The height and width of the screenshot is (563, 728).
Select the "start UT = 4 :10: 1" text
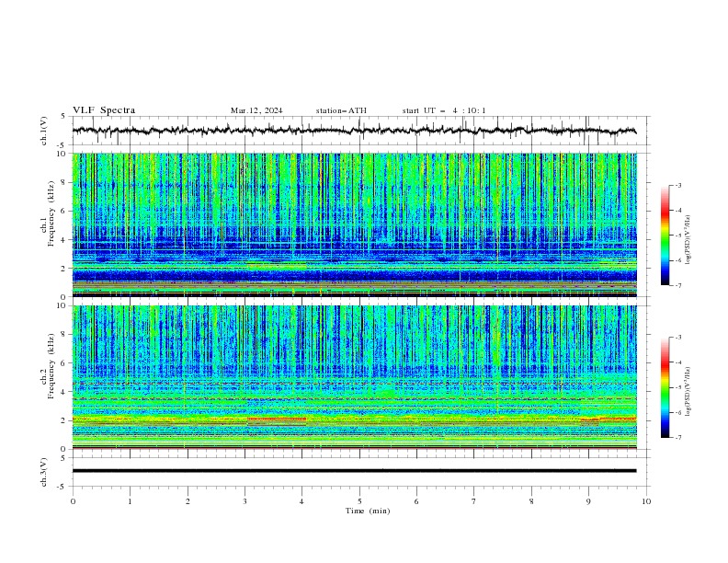pyautogui.click(x=444, y=110)
